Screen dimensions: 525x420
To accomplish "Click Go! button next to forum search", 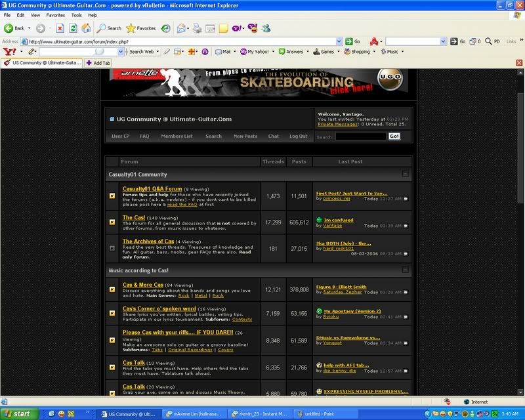I will point(394,136).
